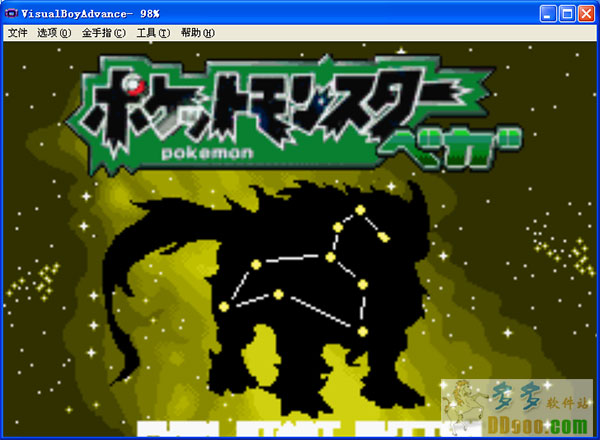The height and width of the screenshot is (440, 600).
Task: Open the 金手指 (Cheats) menu
Action: point(103,33)
